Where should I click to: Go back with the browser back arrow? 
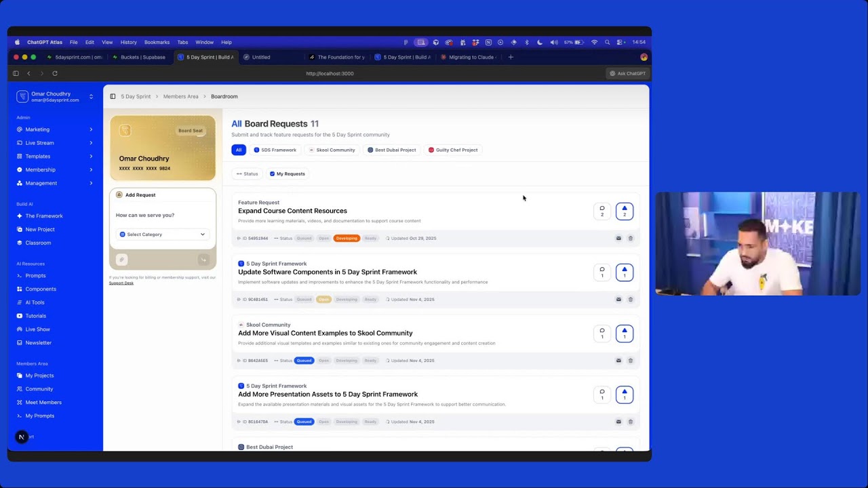pyautogui.click(x=28, y=73)
